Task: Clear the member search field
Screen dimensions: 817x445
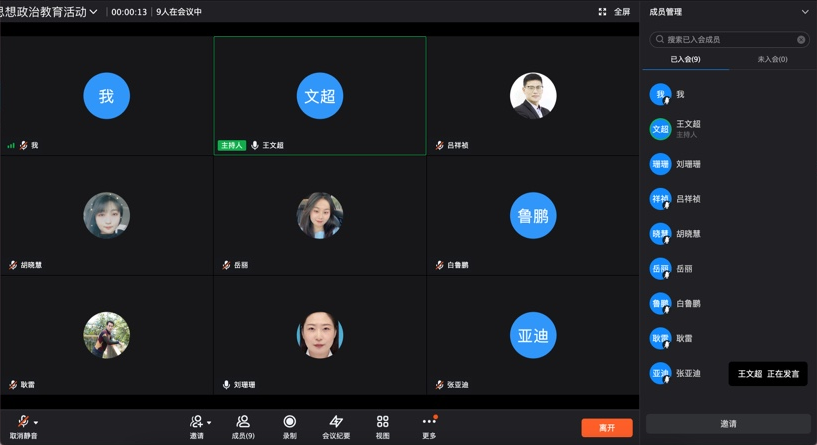Action: pyautogui.click(x=801, y=40)
